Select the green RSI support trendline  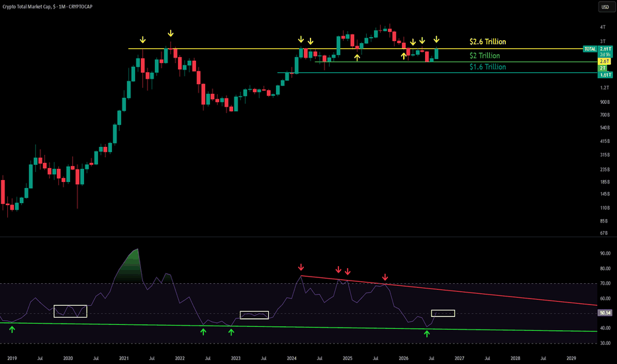(299, 327)
